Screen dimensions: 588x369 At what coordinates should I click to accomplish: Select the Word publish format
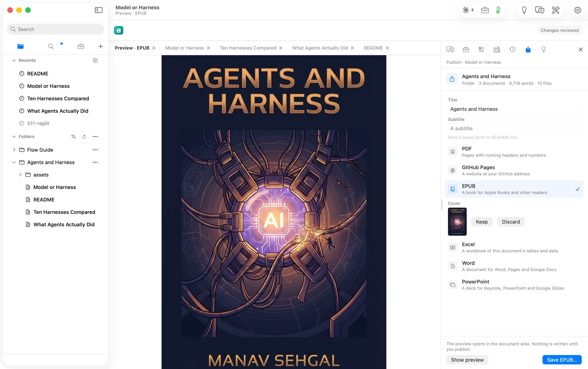[x=514, y=266]
